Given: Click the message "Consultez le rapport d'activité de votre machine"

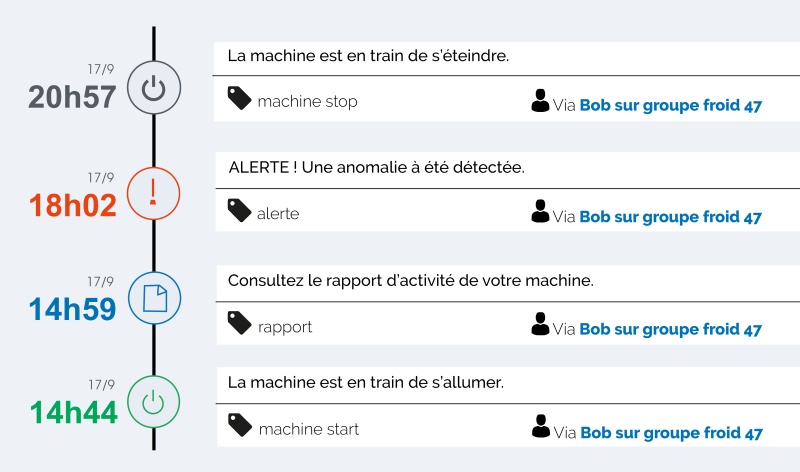Looking at the screenshot, I should [x=411, y=281].
